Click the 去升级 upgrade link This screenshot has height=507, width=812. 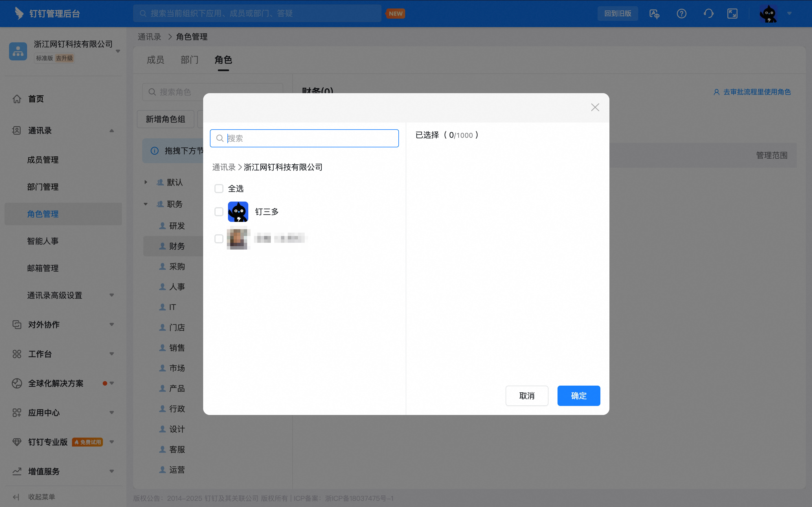point(64,58)
